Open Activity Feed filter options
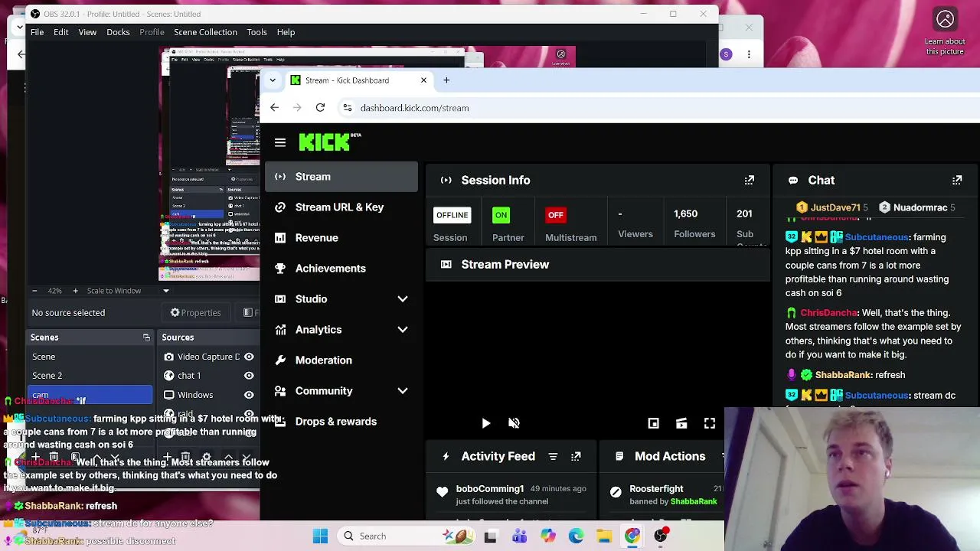This screenshot has height=551, width=980. [553, 457]
